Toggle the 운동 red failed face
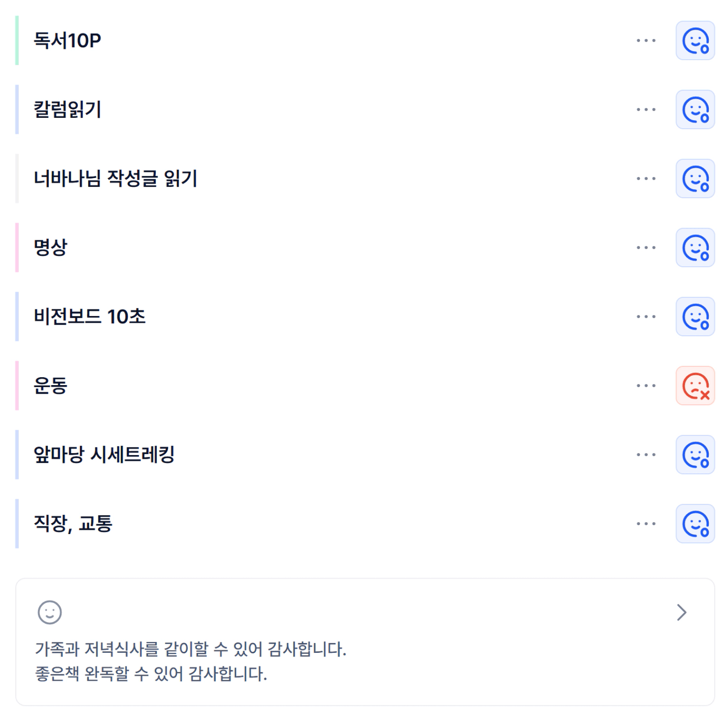Screen dimensions: 728x712 tap(695, 386)
